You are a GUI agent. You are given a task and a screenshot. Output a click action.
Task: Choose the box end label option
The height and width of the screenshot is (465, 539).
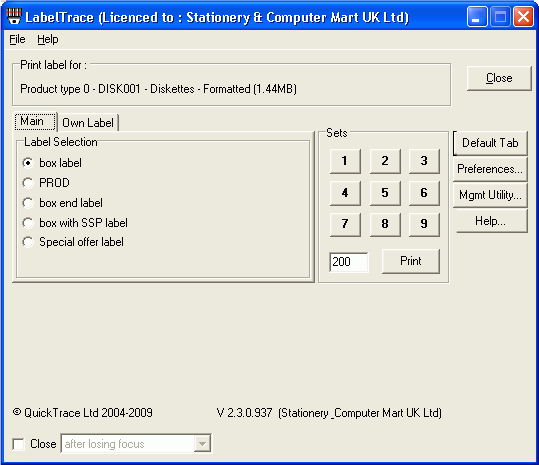pos(28,203)
